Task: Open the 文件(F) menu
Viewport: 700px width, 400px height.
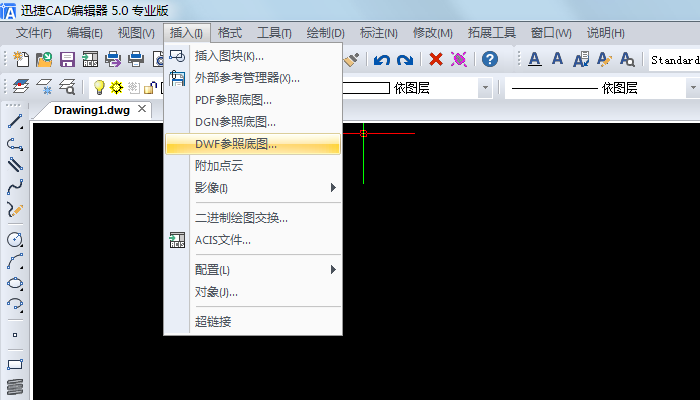Action: (34, 33)
